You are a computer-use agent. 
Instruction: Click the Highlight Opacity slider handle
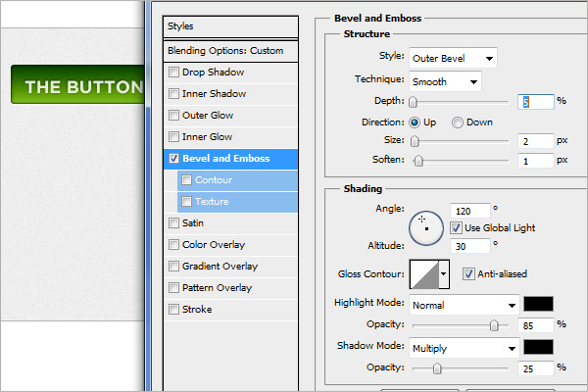494,325
